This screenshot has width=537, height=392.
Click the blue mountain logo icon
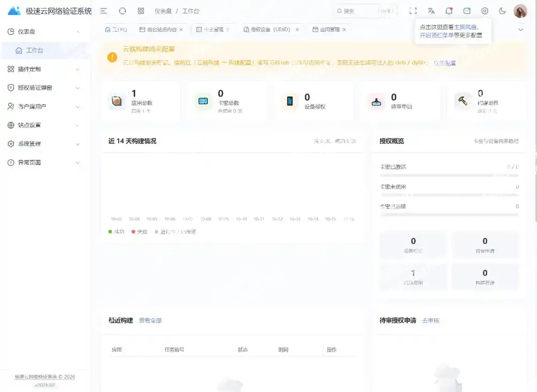tap(14, 11)
